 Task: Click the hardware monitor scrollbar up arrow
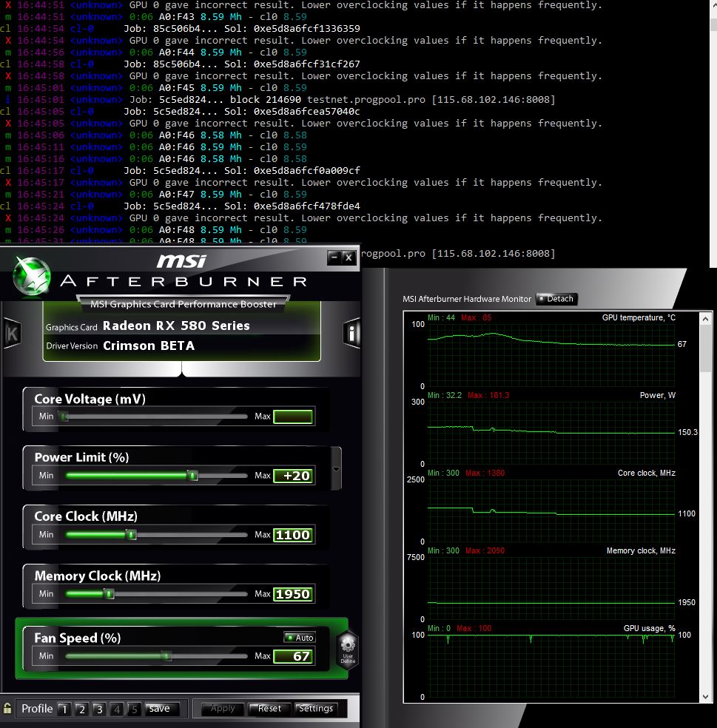point(705,319)
